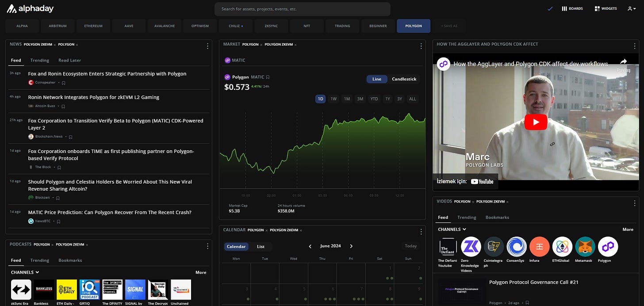Select 1M chart timeframe
Screen dimensions: 644x306
coord(347,99)
